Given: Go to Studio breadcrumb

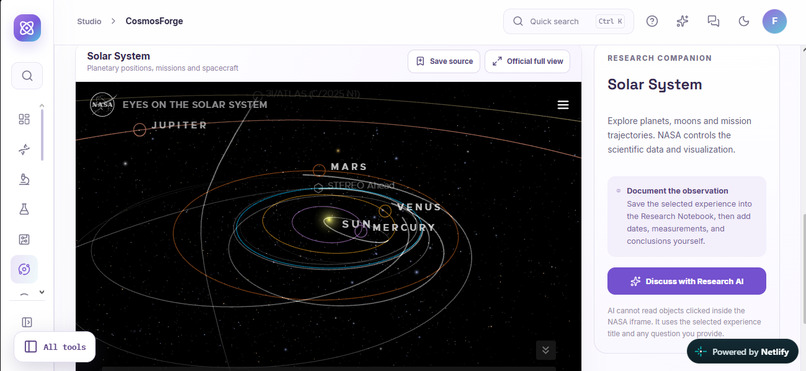Looking at the screenshot, I should point(89,21).
